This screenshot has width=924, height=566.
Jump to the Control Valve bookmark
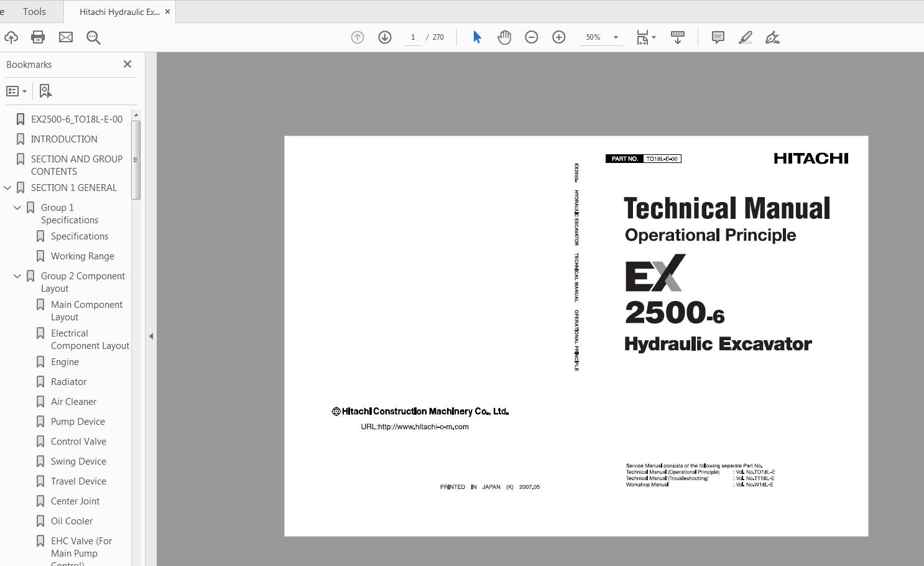click(78, 441)
